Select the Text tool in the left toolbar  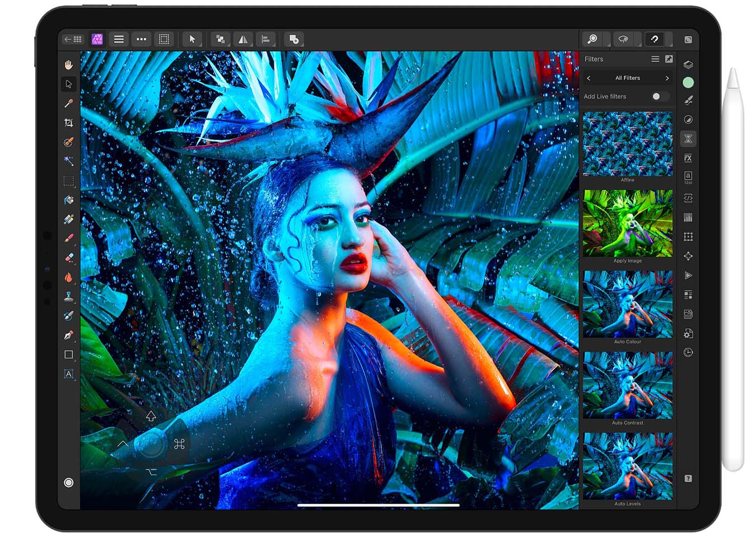click(69, 375)
